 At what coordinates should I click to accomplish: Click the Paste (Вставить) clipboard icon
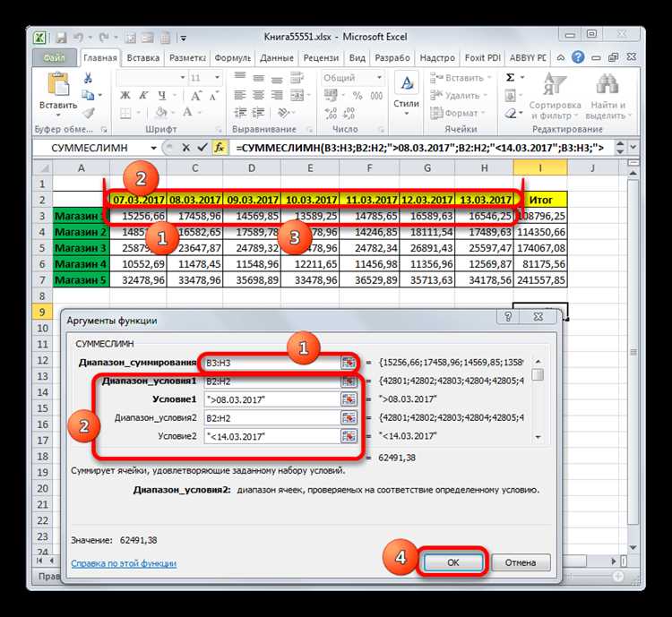[58, 84]
